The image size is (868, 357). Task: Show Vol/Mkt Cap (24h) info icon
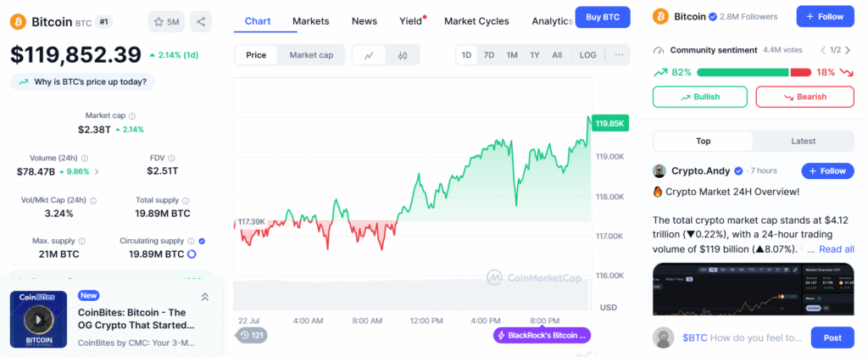[93, 201]
